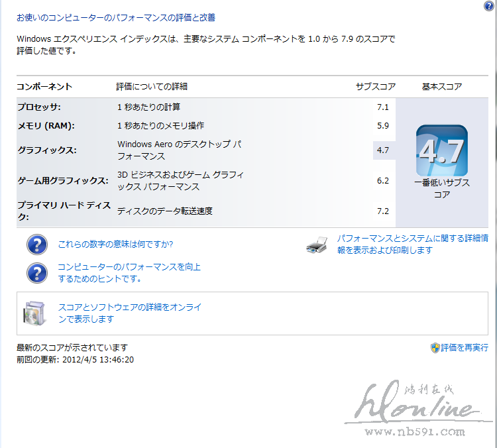Click the コンポーネント column header

44,87
